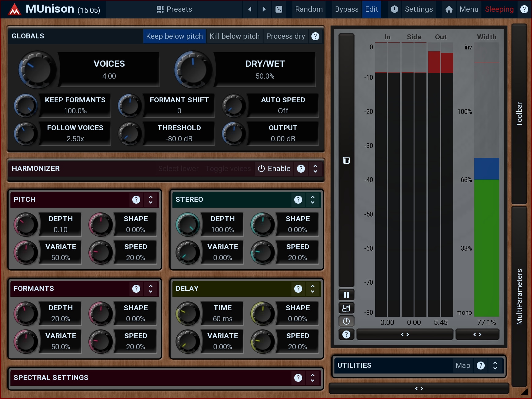The height and width of the screenshot is (399, 532).
Task: Open the Presets menu
Action: [174, 9]
